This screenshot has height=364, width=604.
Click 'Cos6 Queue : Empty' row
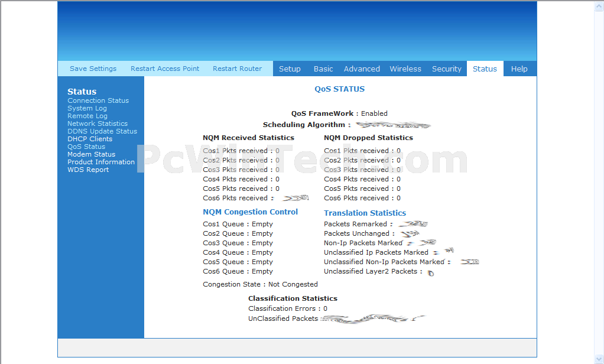tap(238, 272)
